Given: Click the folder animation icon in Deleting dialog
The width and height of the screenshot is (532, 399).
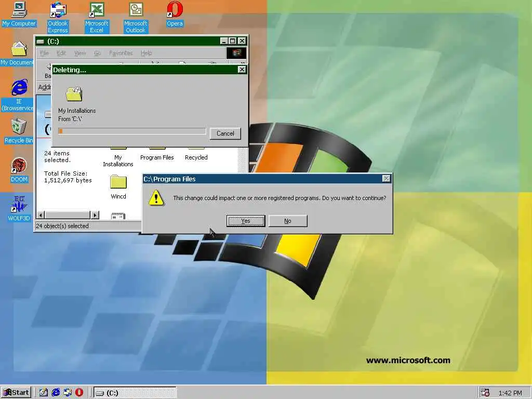Looking at the screenshot, I should pos(74,94).
